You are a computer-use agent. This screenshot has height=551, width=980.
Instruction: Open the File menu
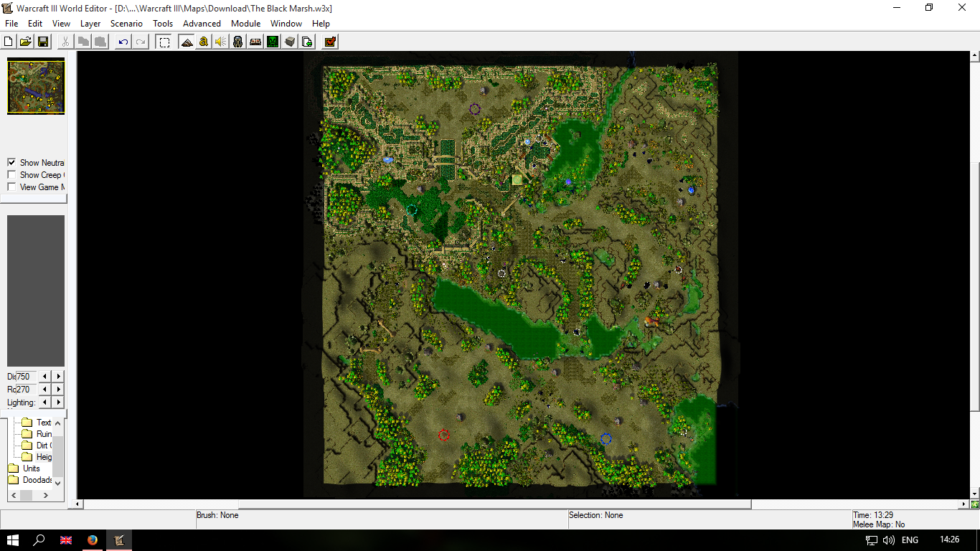click(11, 24)
